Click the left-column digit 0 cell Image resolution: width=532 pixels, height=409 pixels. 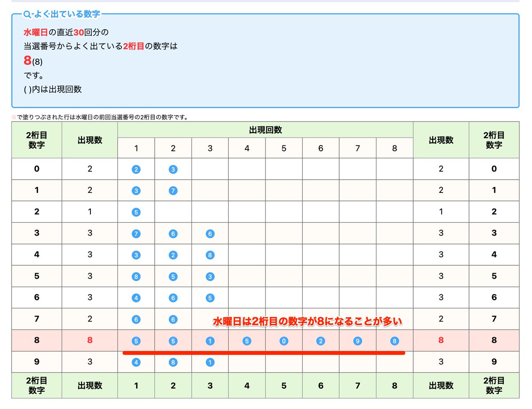tap(37, 169)
